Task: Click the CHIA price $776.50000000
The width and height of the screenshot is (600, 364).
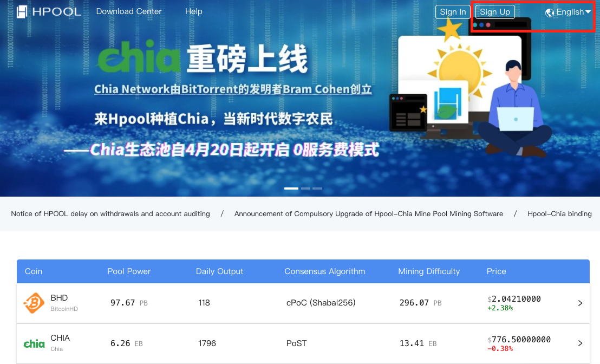Action: [x=519, y=340]
